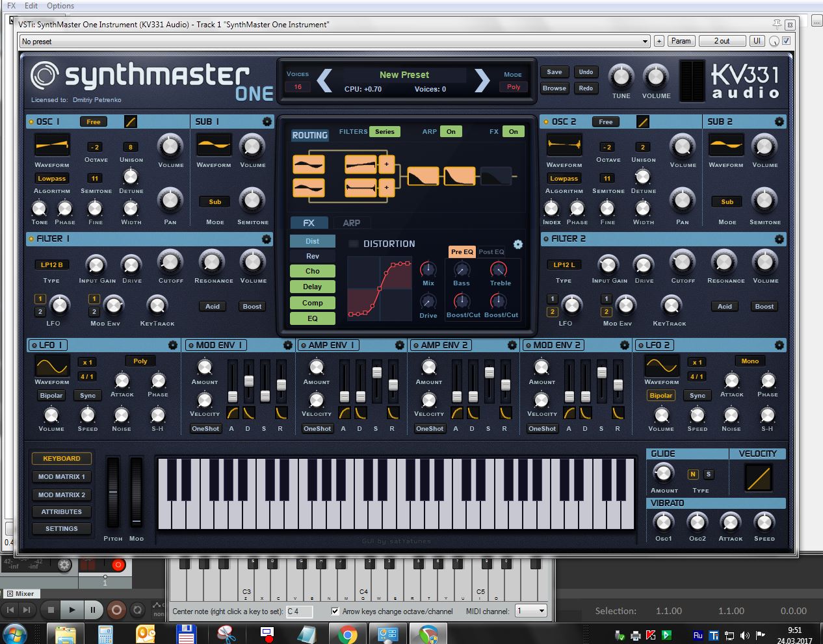
Task: Click REAPER stop button
Action: coord(51,610)
